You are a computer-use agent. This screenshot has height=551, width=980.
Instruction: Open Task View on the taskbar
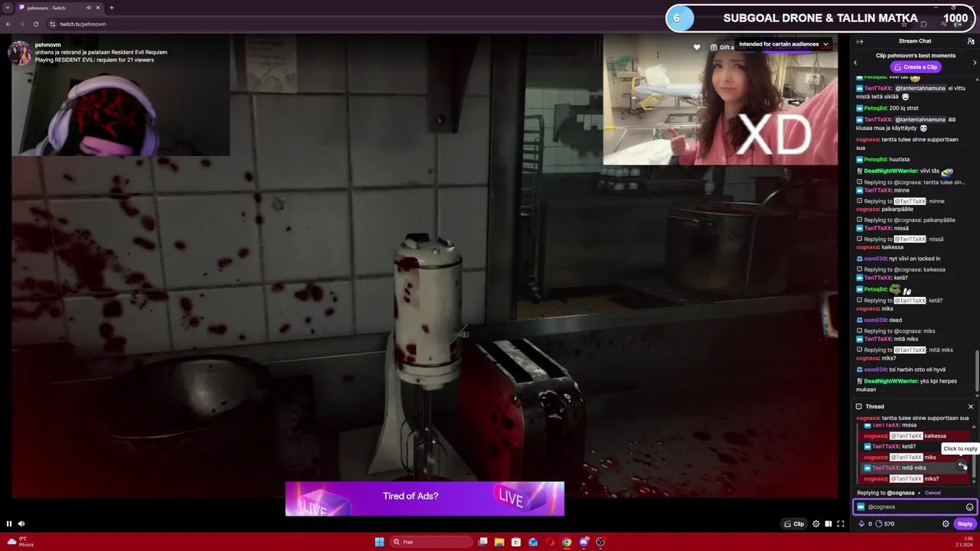point(482,542)
